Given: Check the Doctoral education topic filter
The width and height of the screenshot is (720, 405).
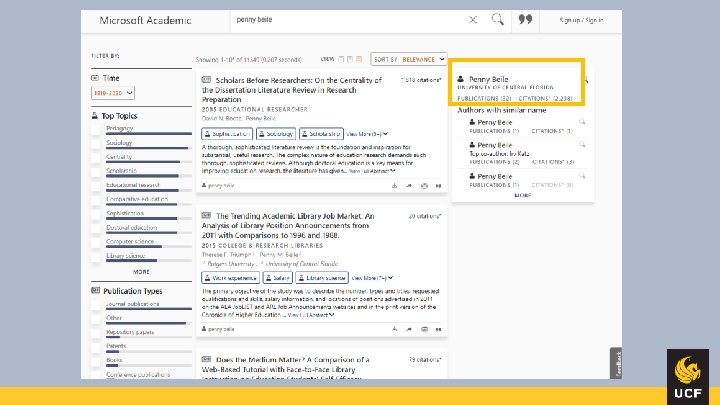Looking at the screenshot, I should click(96, 229).
